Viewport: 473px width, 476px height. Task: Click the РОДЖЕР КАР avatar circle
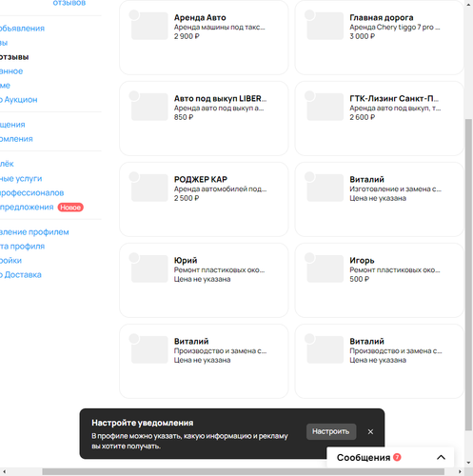tap(134, 176)
